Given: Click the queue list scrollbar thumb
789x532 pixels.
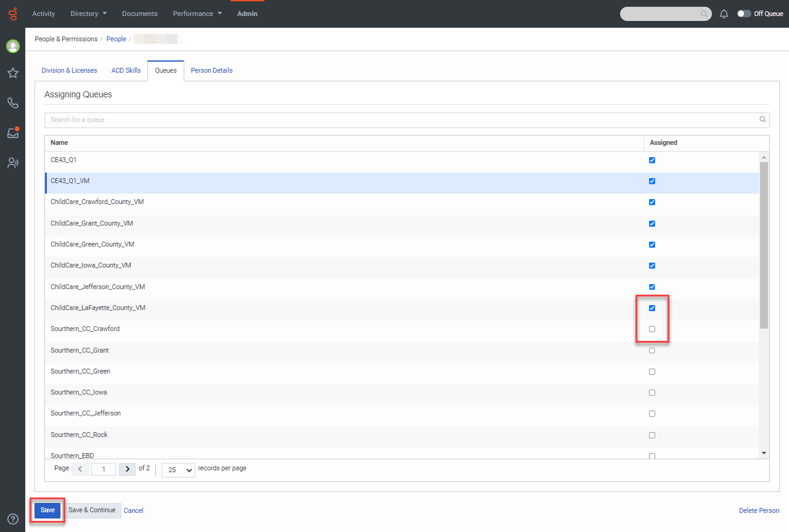Looking at the screenshot, I should coord(764,245).
